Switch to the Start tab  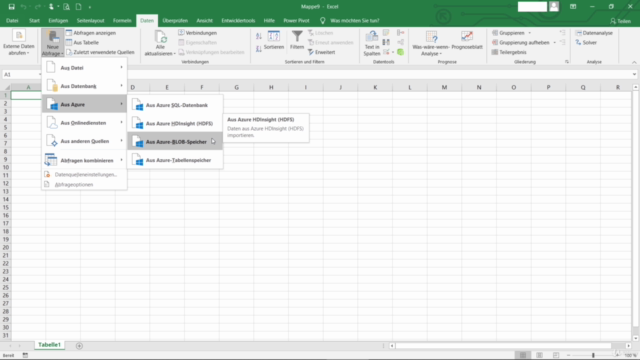[x=34, y=20]
